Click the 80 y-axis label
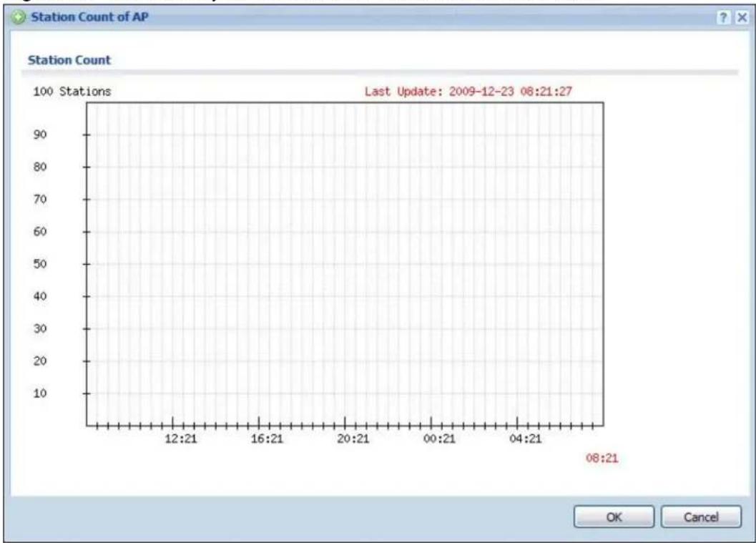The width and height of the screenshot is (756, 543). tap(40, 167)
